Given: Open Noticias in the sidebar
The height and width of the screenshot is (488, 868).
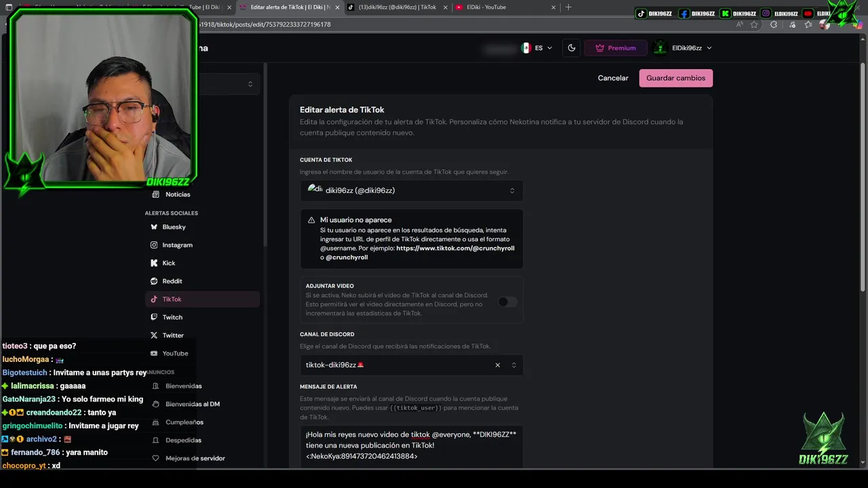Looking at the screenshot, I should (178, 195).
